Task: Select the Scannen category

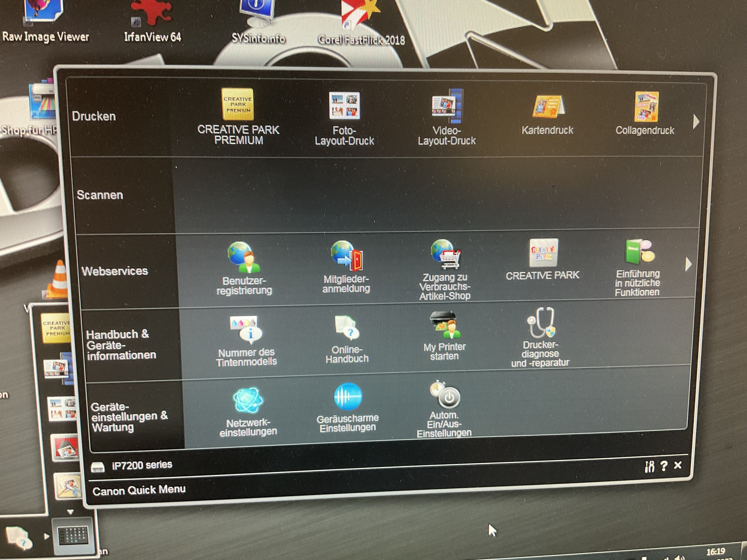Action: click(x=100, y=195)
